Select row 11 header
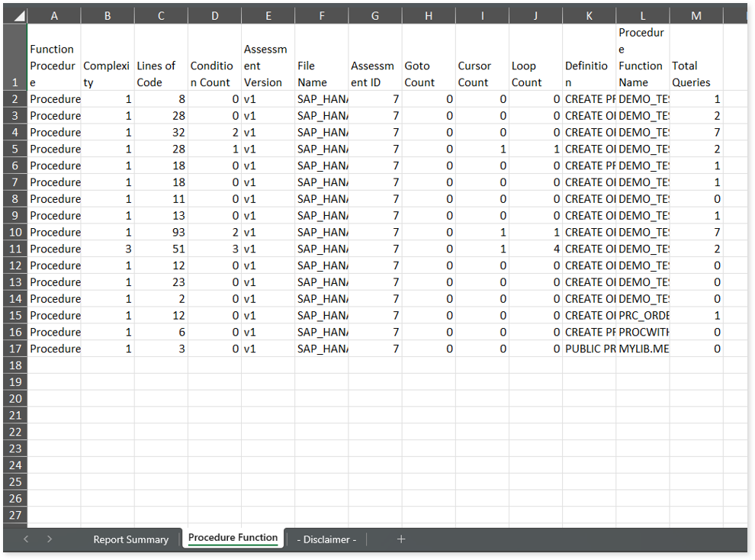Screen dimensions: 755x560 pos(15,249)
